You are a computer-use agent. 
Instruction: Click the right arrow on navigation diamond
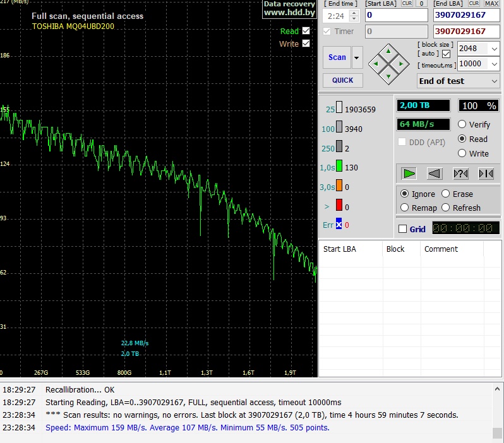tap(402, 63)
